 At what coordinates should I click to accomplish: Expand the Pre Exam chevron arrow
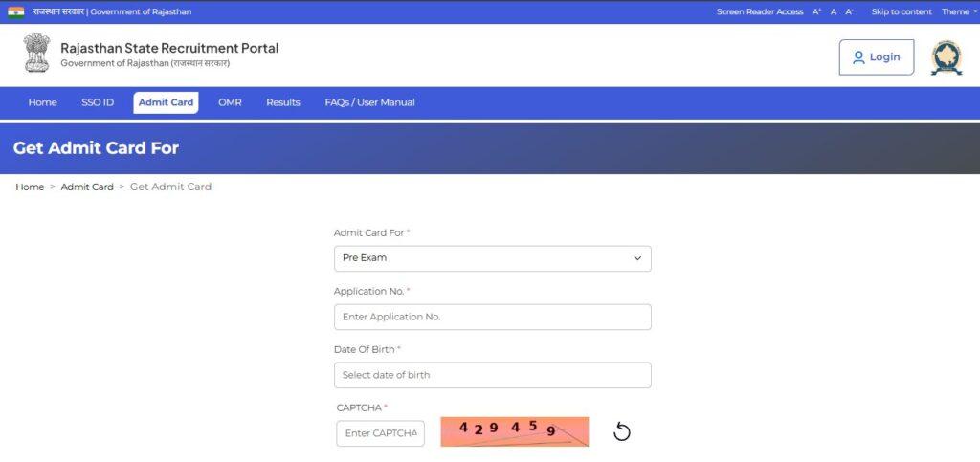point(637,258)
